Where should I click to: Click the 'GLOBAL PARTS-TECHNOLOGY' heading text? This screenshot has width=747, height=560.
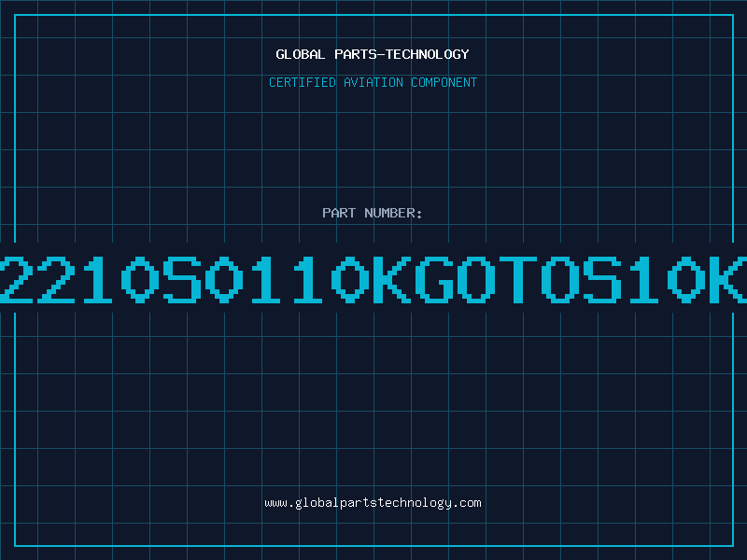click(x=373, y=54)
